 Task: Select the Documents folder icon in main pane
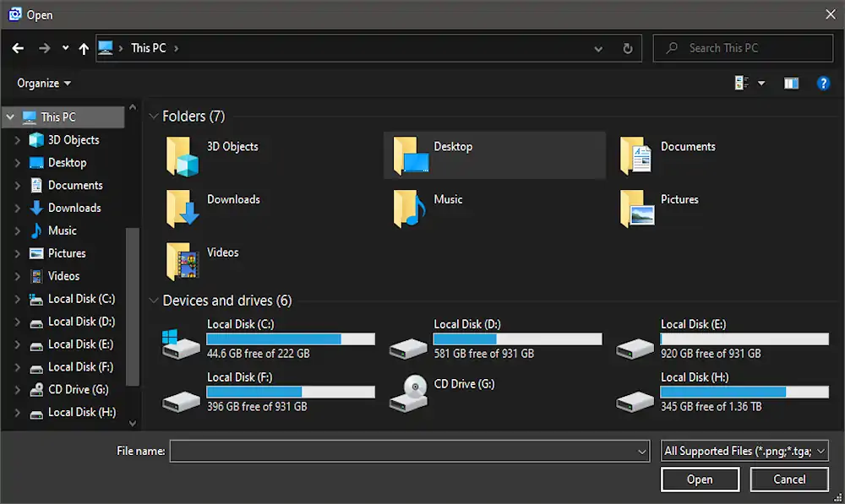[x=636, y=156]
